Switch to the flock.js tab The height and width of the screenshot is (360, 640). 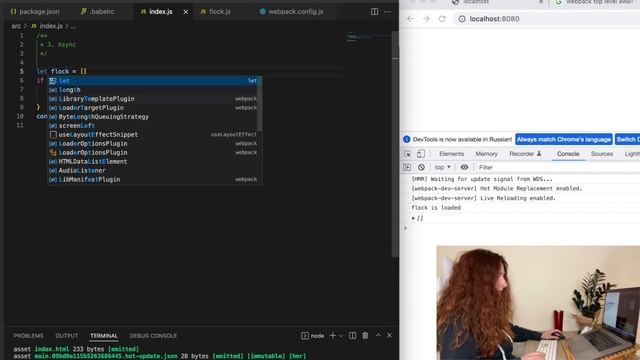tap(215, 11)
